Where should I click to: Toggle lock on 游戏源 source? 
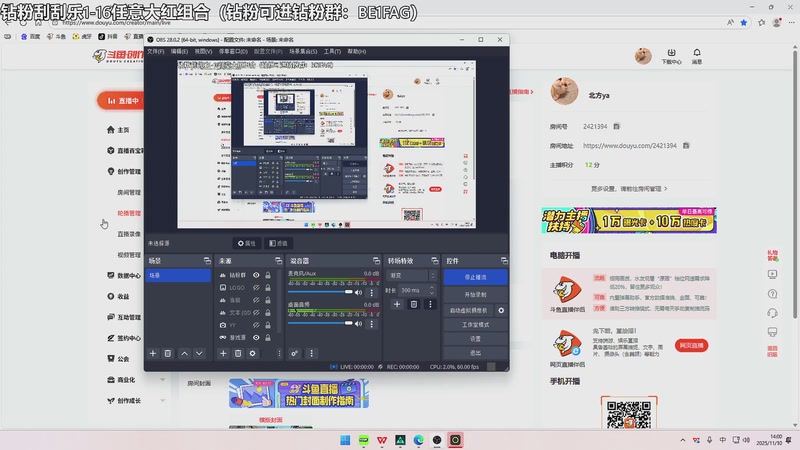[x=268, y=337]
